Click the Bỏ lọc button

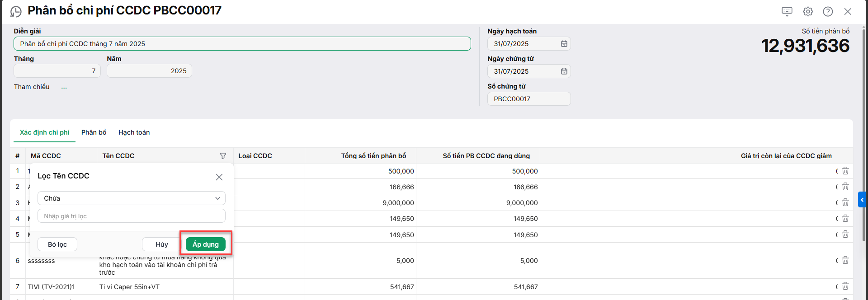coord(57,244)
